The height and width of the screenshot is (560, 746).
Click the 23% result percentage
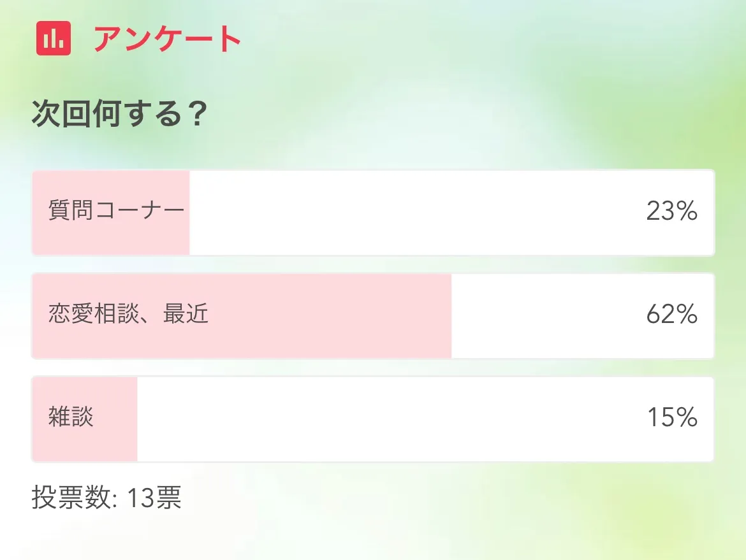pyautogui.click(x=671, y=212)
